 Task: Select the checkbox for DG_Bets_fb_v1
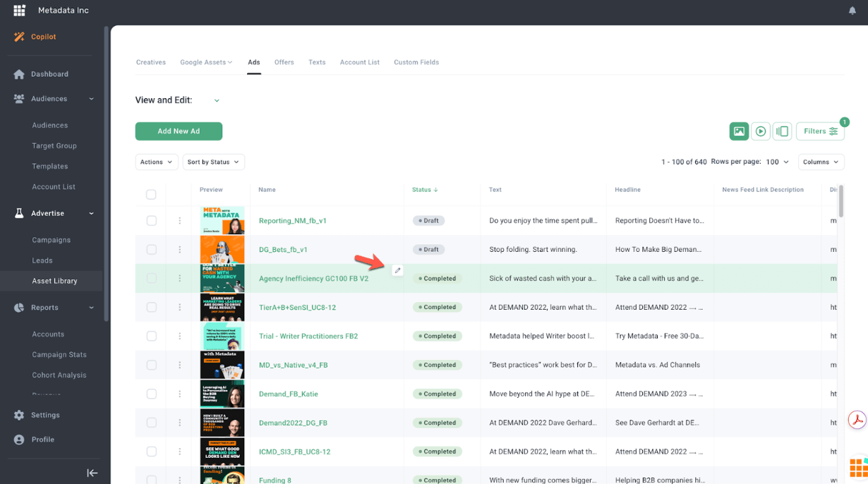tap(151, 249)
